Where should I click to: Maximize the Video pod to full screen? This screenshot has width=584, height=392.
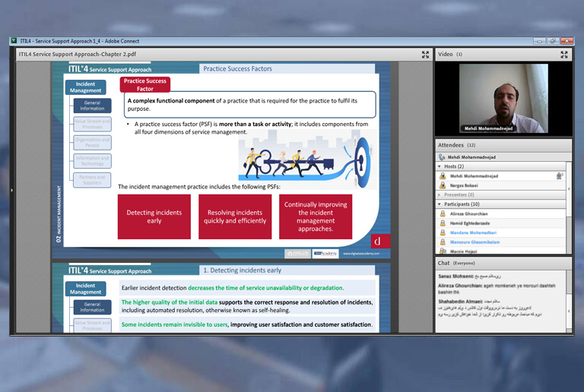[x=564, y=54]
